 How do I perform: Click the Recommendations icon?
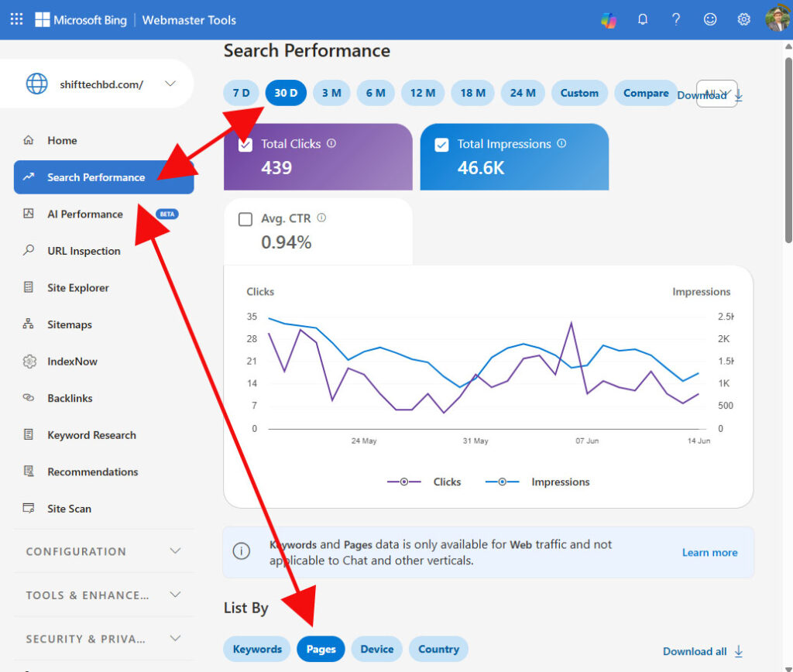point(29,471)
